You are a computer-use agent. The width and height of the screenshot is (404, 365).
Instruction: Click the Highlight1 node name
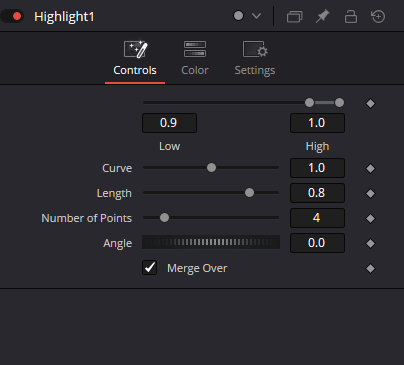pyautogui.click(x=64, y=17)
